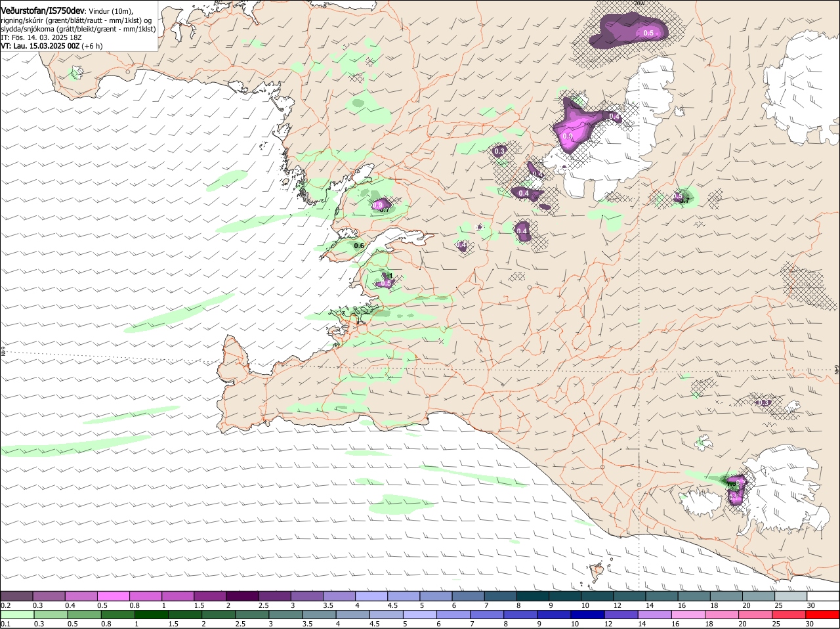Select the dark teal 8 mm snow swatch
This screenshot has height=629, width=840.
click(532, 596)
